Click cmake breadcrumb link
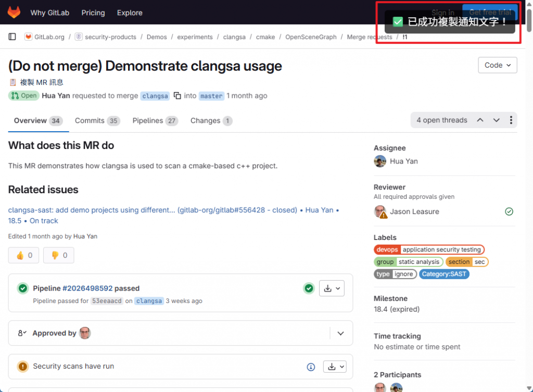The height and width of the screenshot is (392, 533). (x=265, y=37)
